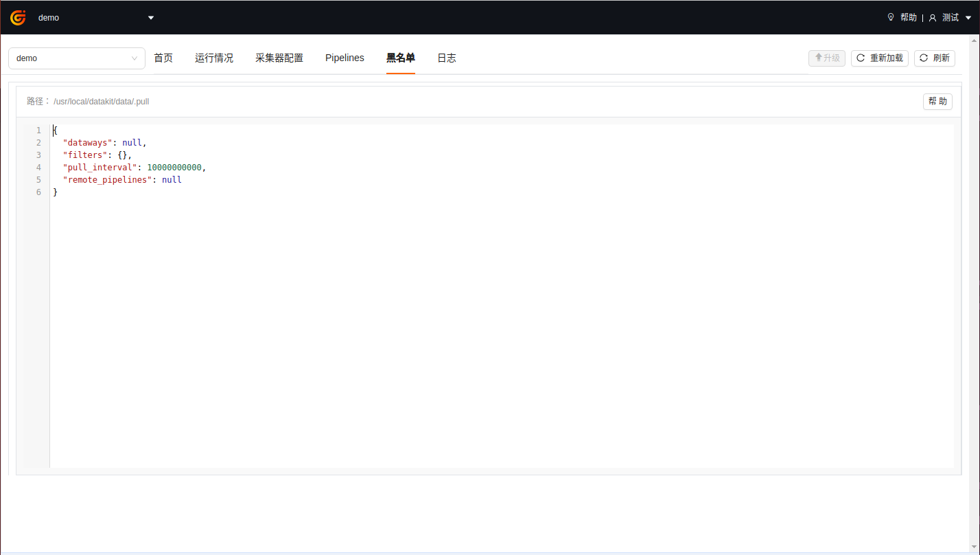
Task: Click the page scrollbar up arrow
Action: pyautogui.click(x=975, y=40)
